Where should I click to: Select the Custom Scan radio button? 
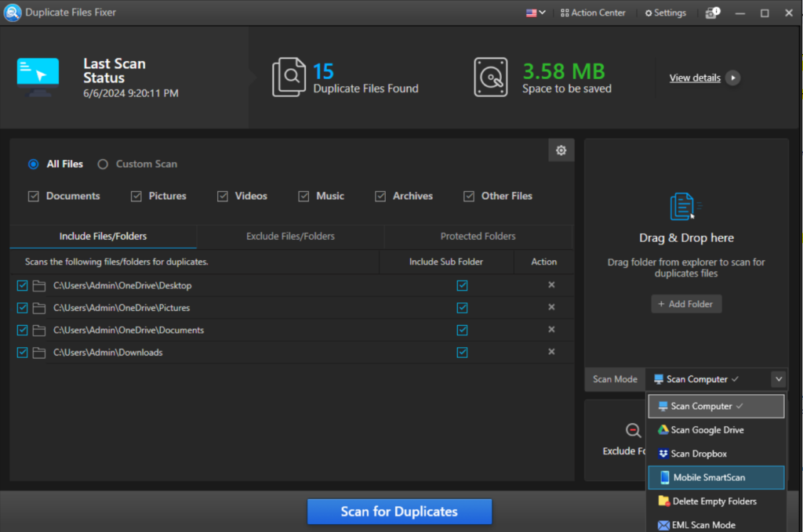[x=103, y=165]
